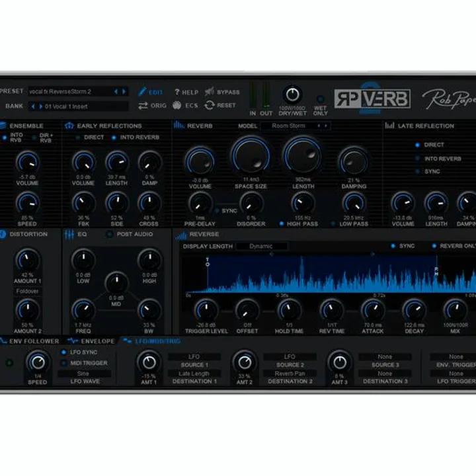Screen dimensions: 476x476
Task: Click the Env Follower tab icon
Action: [x=3, y=341]
